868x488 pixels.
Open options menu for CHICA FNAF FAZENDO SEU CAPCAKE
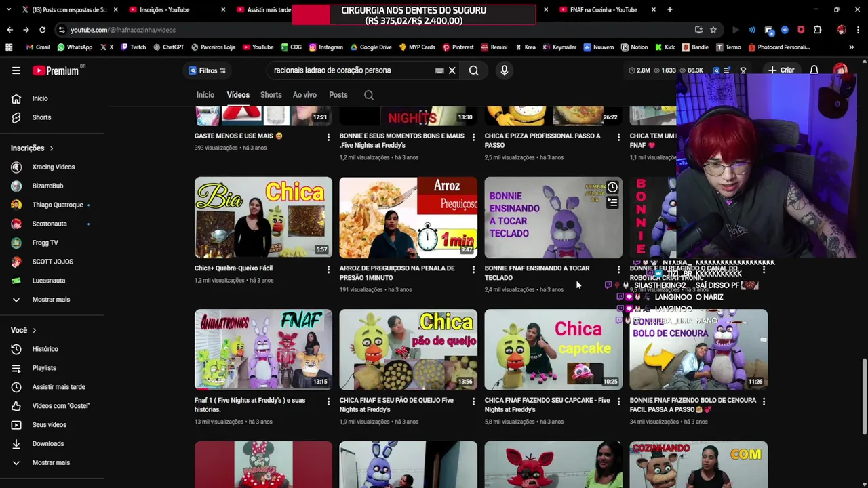tap(618, 401)
